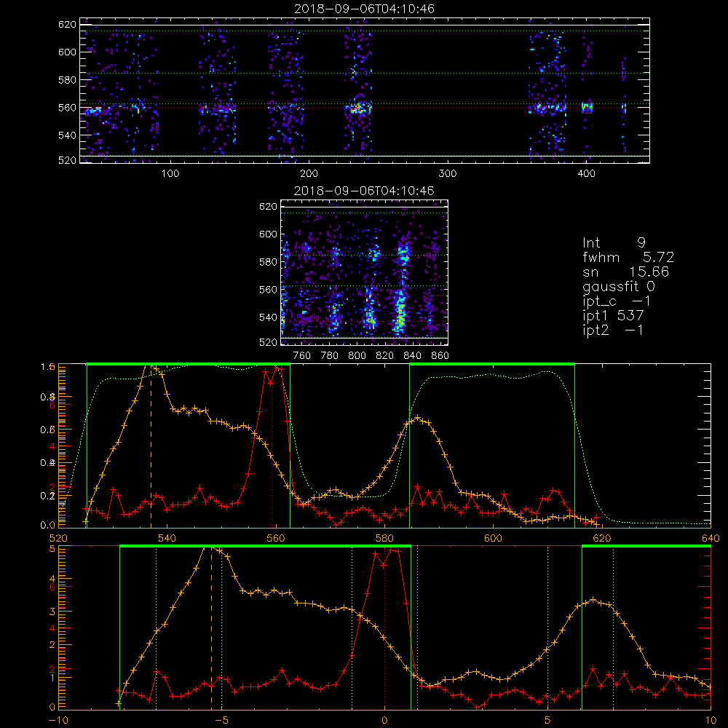Select the 'ipt_c -1' readout line

pyautogui.click(x=617, y=301)
